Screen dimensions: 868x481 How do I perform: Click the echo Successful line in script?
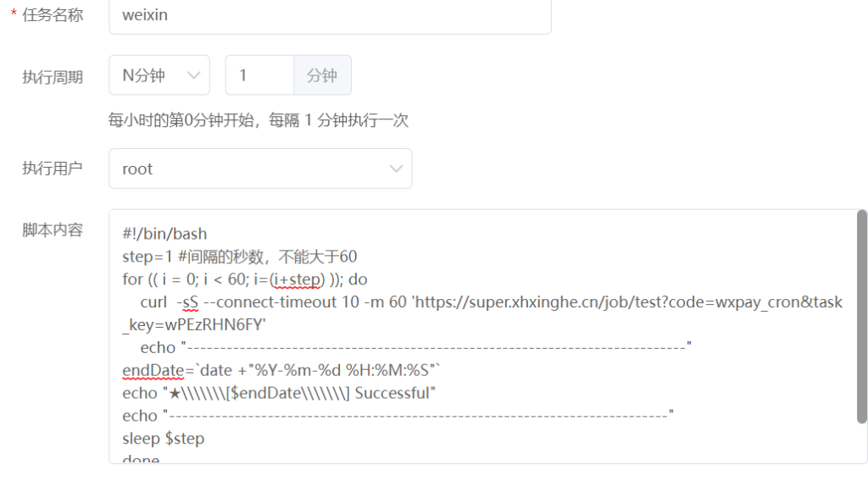click(x=279, y=393)
